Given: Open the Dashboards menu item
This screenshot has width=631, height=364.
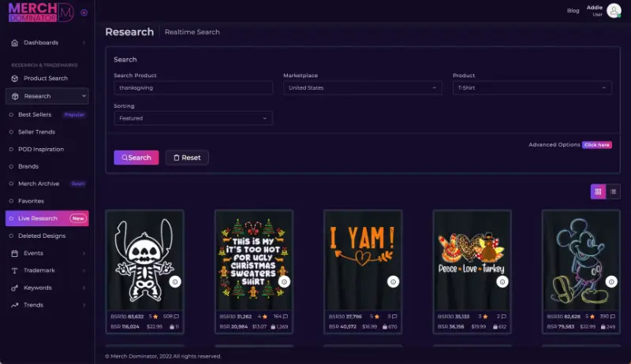Looking at the screenshot, I should click(x=47, y=43).
